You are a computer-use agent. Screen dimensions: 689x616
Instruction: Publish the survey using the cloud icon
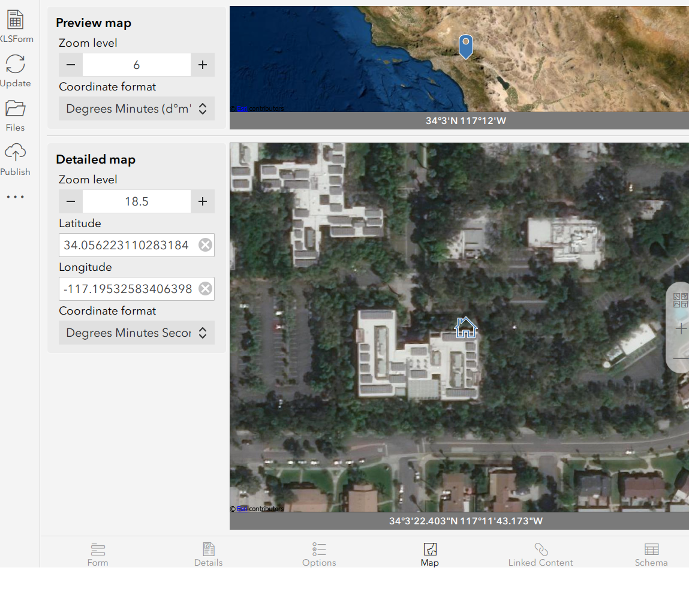(16, 153)
